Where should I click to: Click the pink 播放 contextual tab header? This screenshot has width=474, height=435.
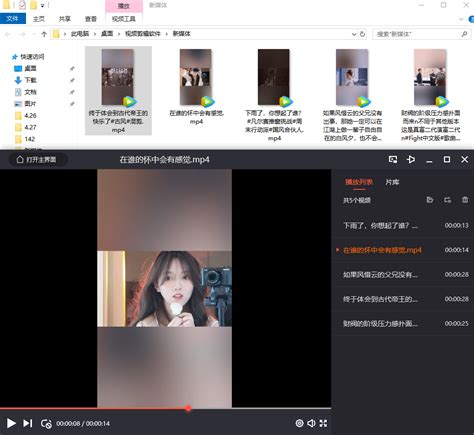click(124, 6)
